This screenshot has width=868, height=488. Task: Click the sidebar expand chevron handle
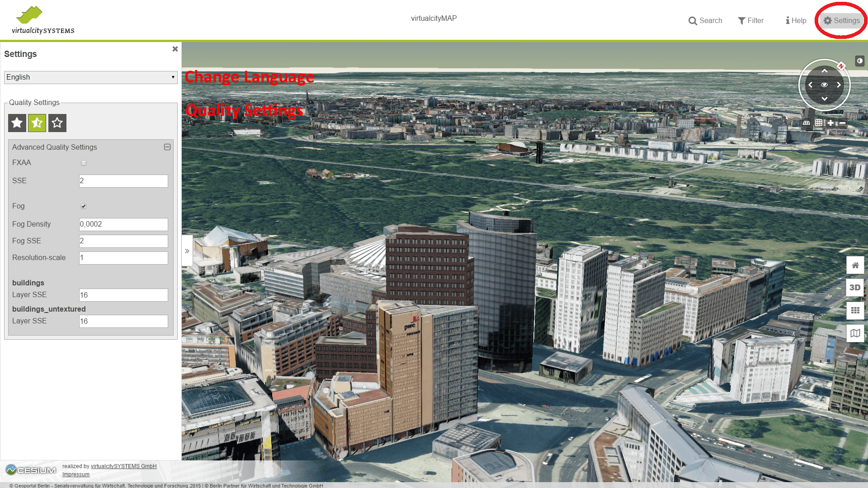187,251
